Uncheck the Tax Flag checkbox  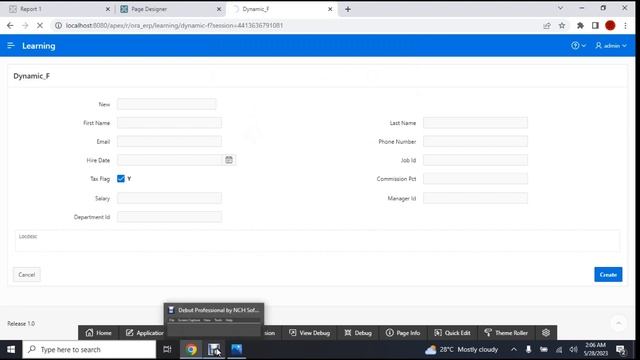tap(121, 178)
